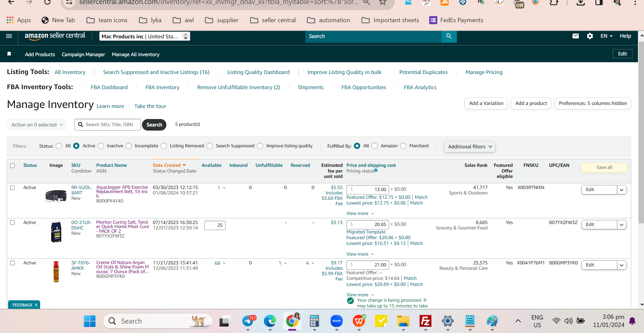
Task: Open Edit dropdown arrow for Creme Of Nature row
Action: [x=621, y=265]
